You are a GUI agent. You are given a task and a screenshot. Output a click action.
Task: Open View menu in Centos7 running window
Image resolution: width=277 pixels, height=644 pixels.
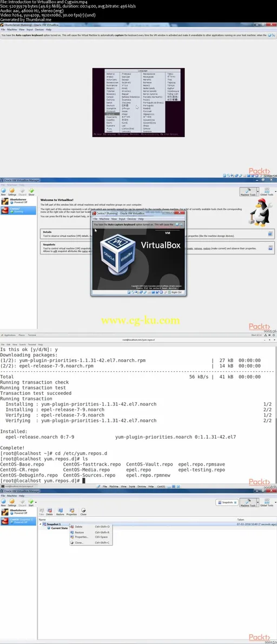[x=114, y=219]
